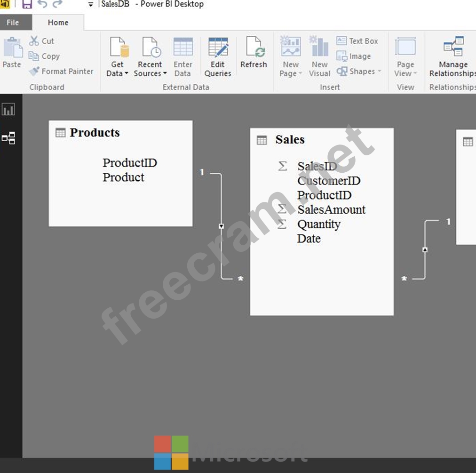Select the SalesAmount field in Sales table
This screenshot has width=476, height=473.
click(332, 209)
